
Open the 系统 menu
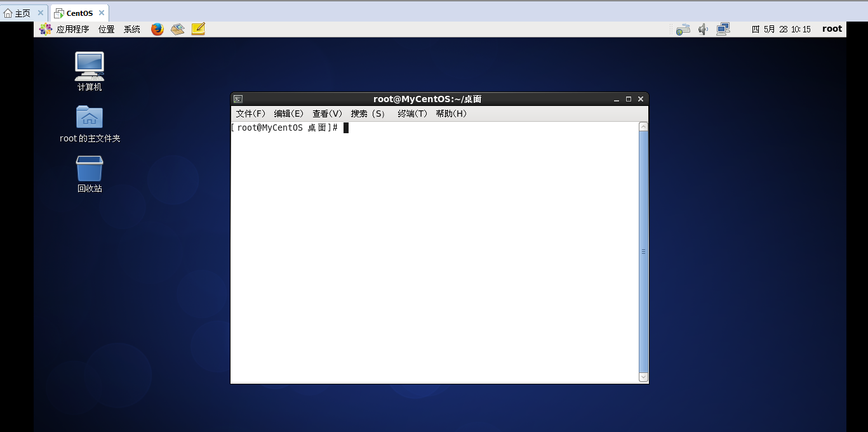pos(131,29)
